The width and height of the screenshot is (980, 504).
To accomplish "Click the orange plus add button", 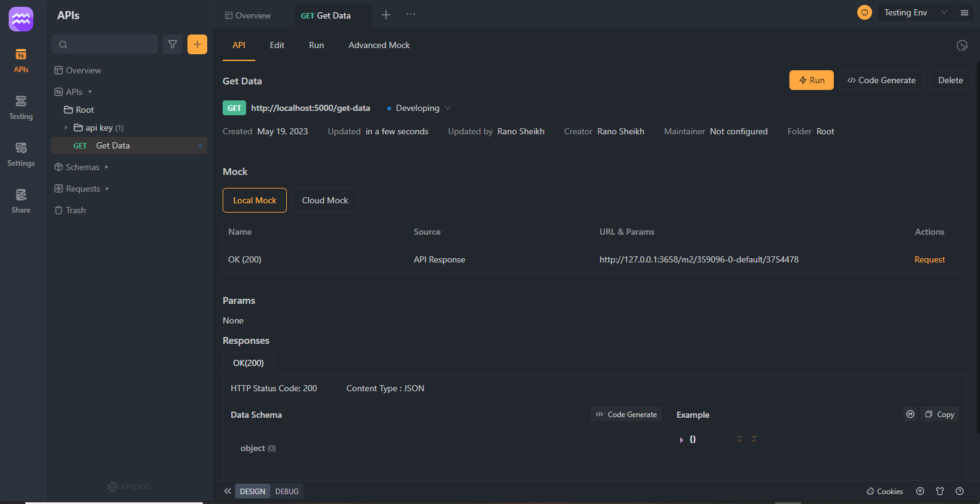I will click(x=197, y=44).
